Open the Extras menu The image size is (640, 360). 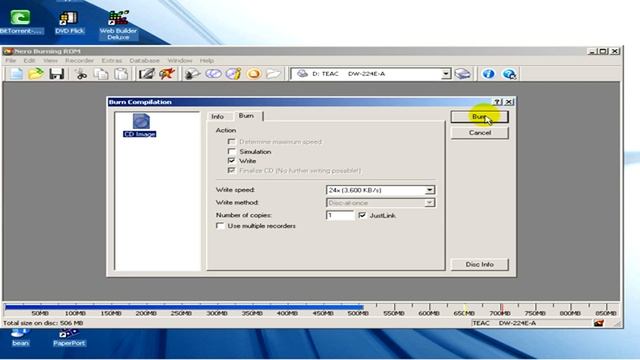(112, 60)
